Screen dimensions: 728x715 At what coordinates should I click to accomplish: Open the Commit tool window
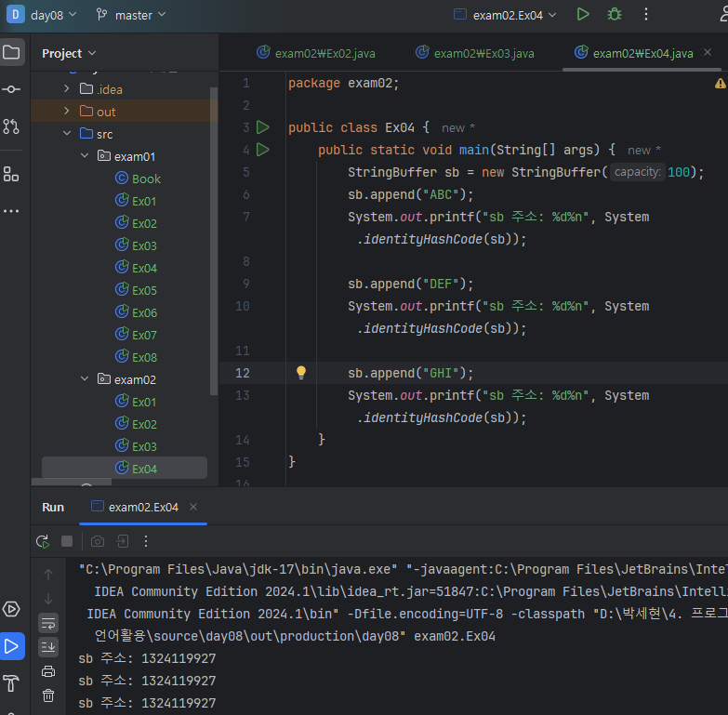click(x=11, y=89)
